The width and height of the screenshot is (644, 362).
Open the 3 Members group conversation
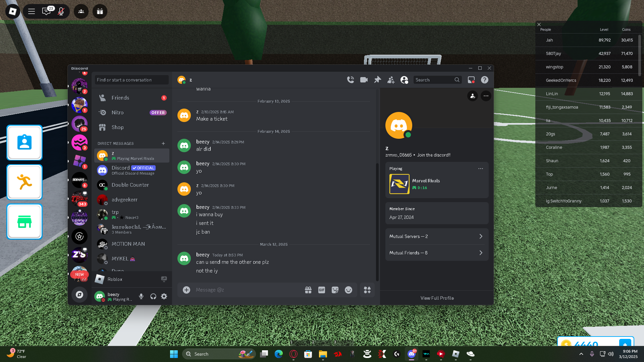click(132, 229)
